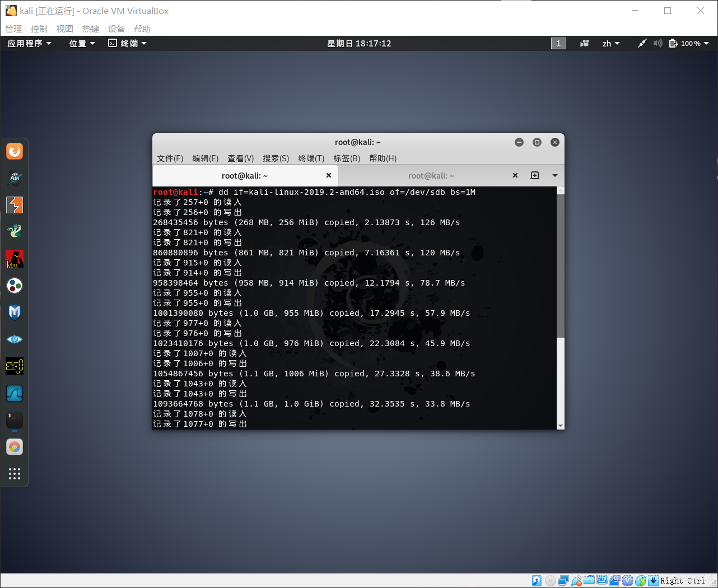Viewport: 718px width, 588px height.
Task: Show all applications grid in dock
Action: [15, 474]
